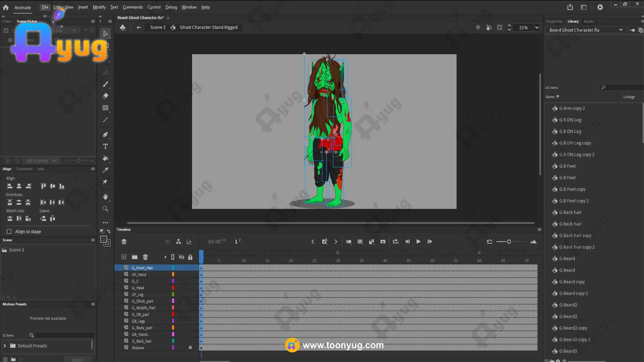
Task: Select the Paint Bucket tool
Action: (x=105, y=158)
